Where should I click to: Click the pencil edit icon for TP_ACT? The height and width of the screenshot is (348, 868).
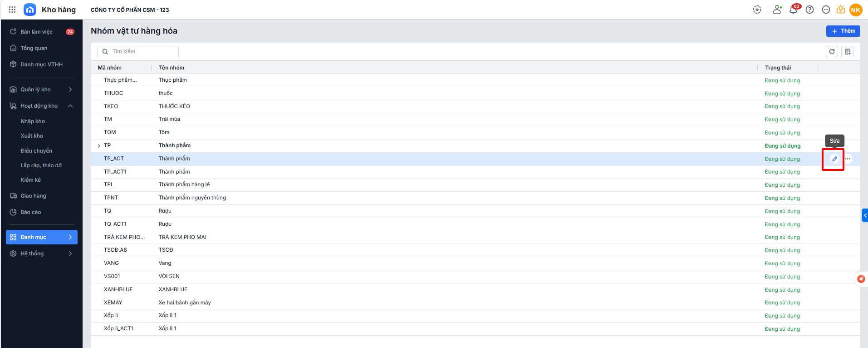pyautogui.click(x=834, y=159)
